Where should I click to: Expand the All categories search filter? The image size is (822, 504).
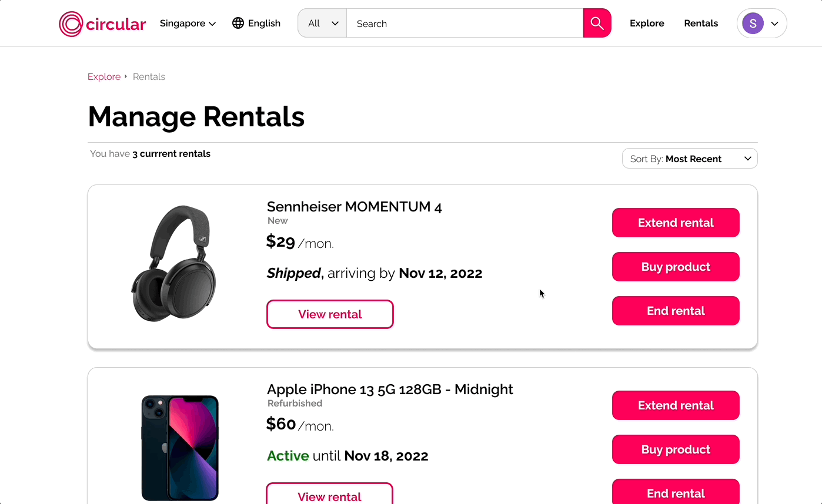pyautogui.click(x=323, y=23)
